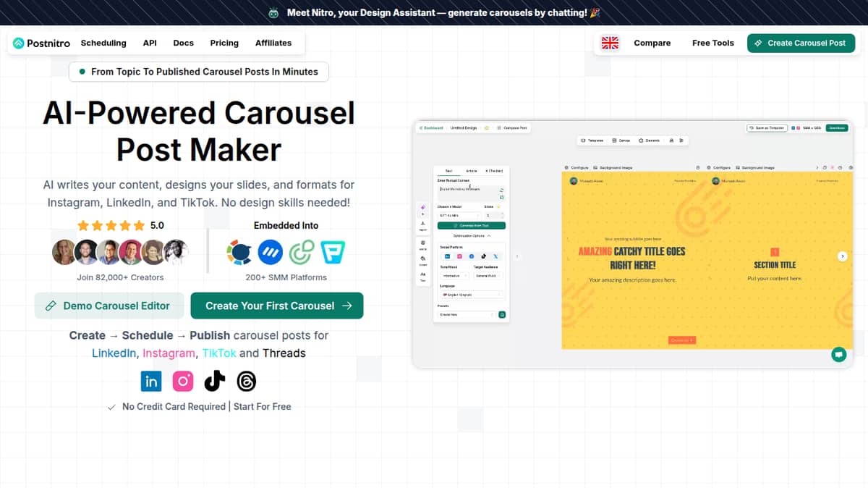Advance slides with the right arrow
The image size is (868, 488).
842,256
